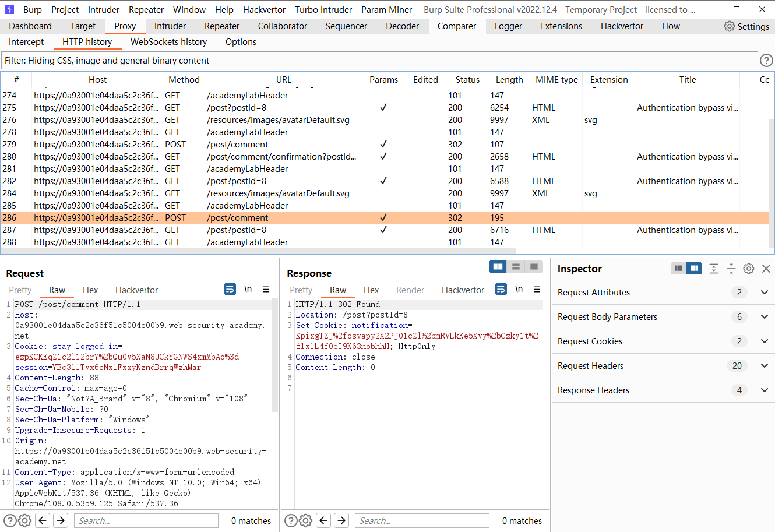775x532 pixels.
Task: Go to next Request search match
Action: 61,520
